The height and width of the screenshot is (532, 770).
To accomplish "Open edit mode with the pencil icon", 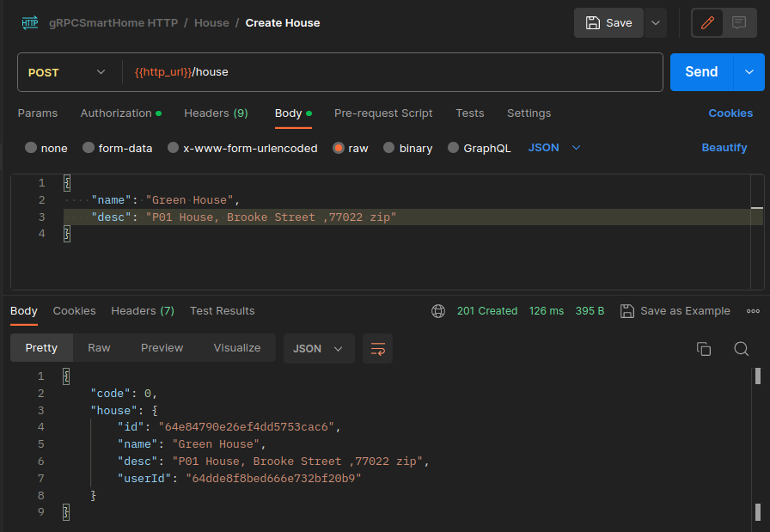I will coord(707,22).
